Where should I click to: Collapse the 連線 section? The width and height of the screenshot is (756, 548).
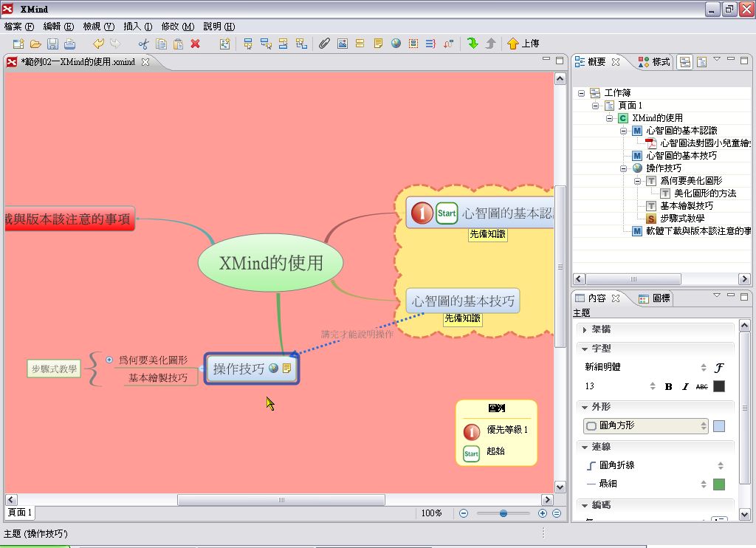(585, 447)
